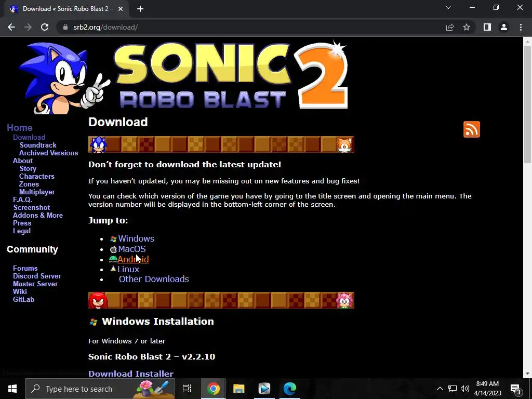The width and height of the screenshot is (532, 399).
Task: Expand the tab search chevron
Action: click(448, 7)
